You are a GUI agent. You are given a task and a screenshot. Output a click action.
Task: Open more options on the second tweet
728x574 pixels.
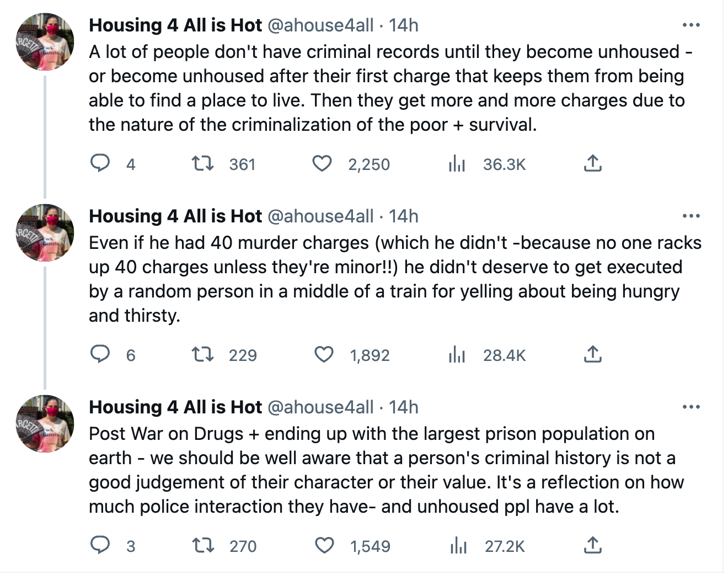coord(691,216)
